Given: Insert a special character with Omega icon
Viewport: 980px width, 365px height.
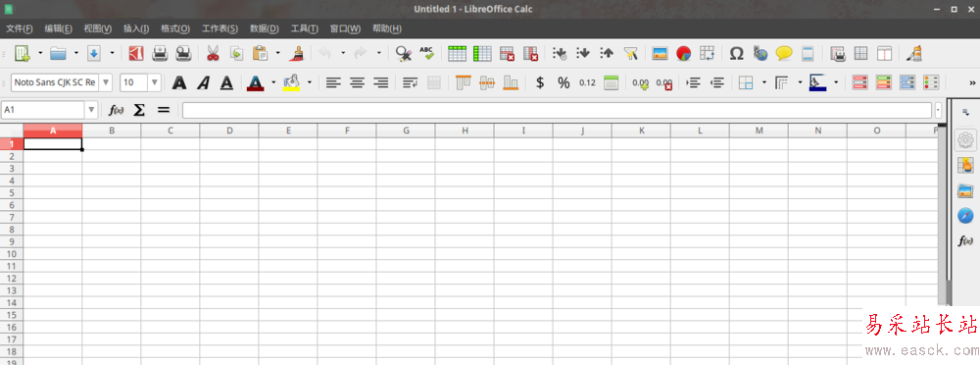Looking at the screenshot, I should click(736, 54).
